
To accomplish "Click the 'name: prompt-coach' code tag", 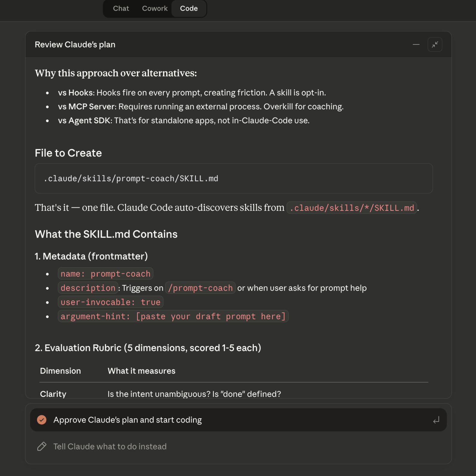I will point(105,274).
